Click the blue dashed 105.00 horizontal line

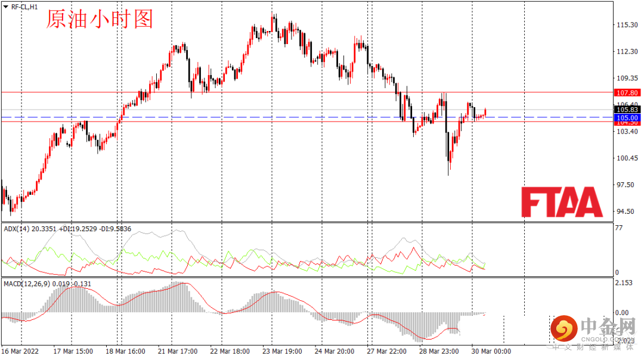pyautogui.click(x=307, y=117)
